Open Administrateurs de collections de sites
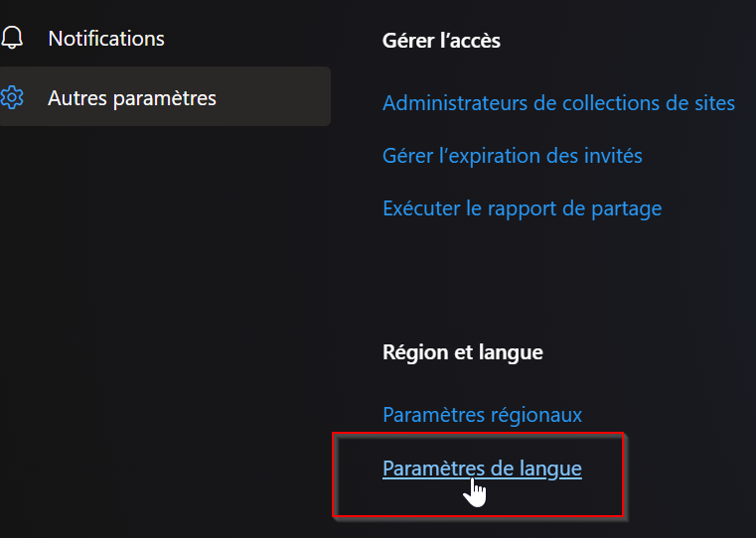 click(558, 102)
